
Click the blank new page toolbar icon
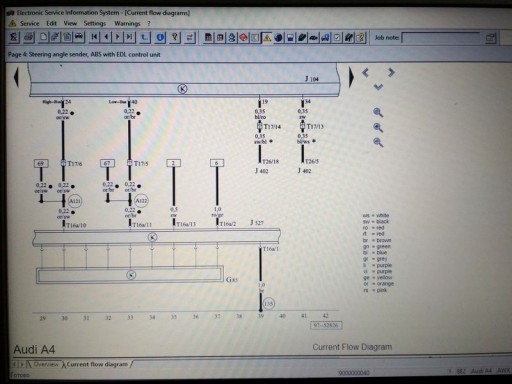tap(43, 37)
